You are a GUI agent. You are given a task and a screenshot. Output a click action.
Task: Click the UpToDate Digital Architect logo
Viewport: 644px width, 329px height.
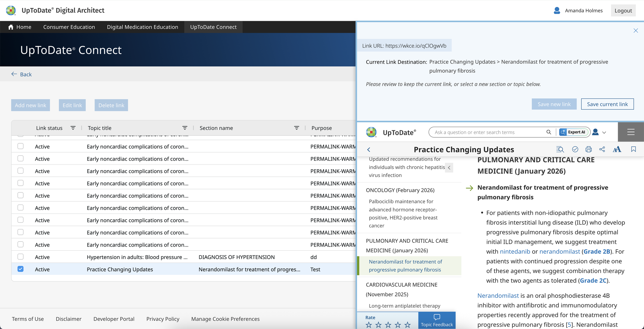coord(11,10)
